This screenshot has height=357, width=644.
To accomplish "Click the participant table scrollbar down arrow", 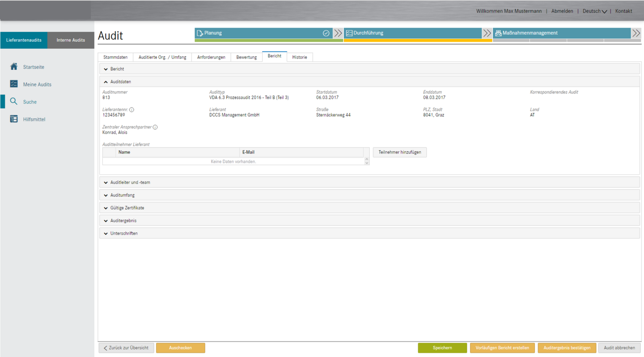I will coord(367,163).
